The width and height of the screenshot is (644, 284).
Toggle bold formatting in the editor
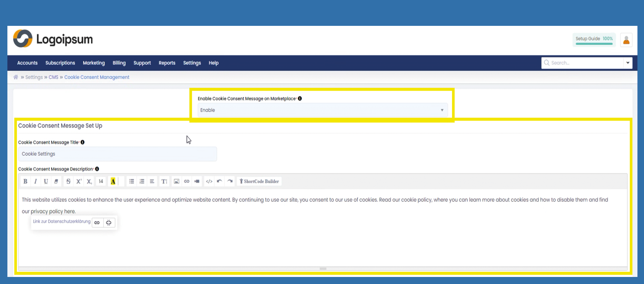[x=25, y=181]
